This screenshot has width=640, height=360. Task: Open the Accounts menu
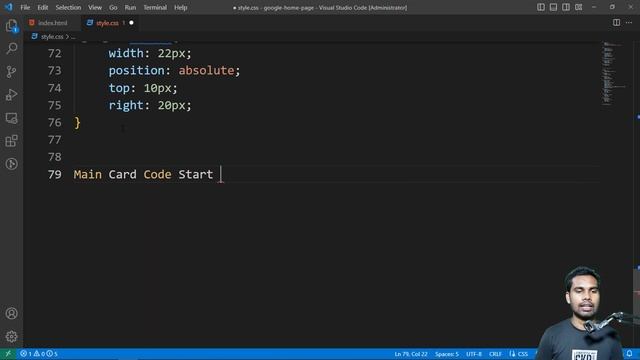point(11,313)
